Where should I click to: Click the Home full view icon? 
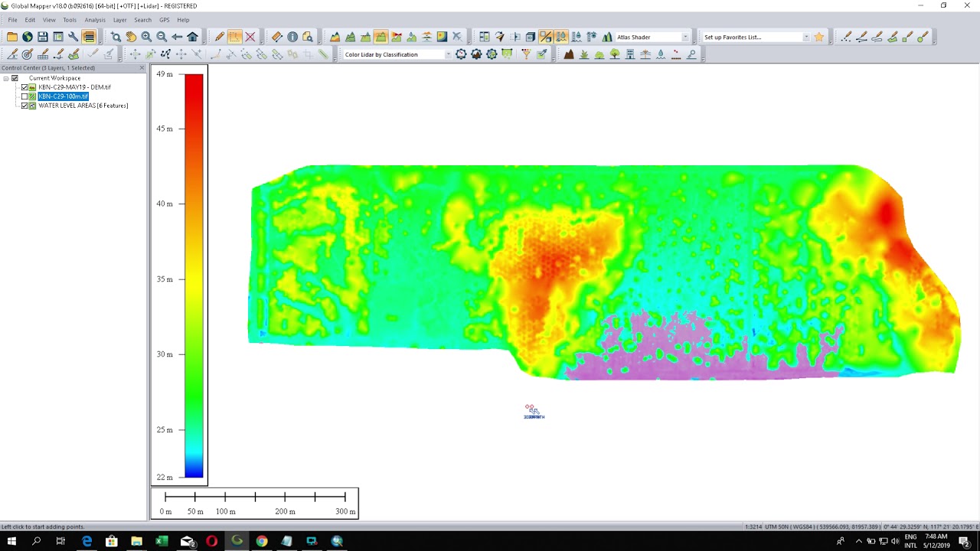(192, 37)
